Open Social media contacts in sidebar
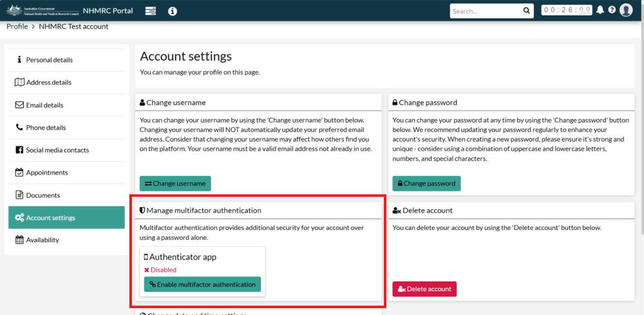This screenshot has width=644, height=315. (x=66, y=150)
